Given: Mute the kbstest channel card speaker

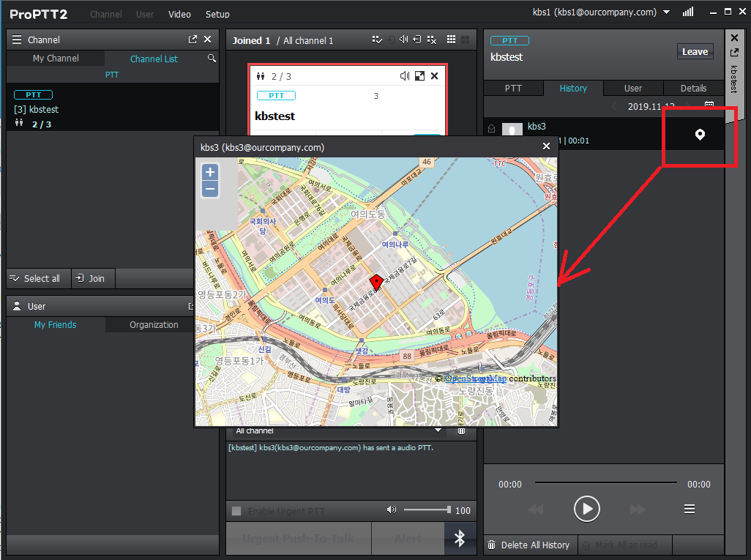Looking at the screenshot, I should click(x=405, y=76).
